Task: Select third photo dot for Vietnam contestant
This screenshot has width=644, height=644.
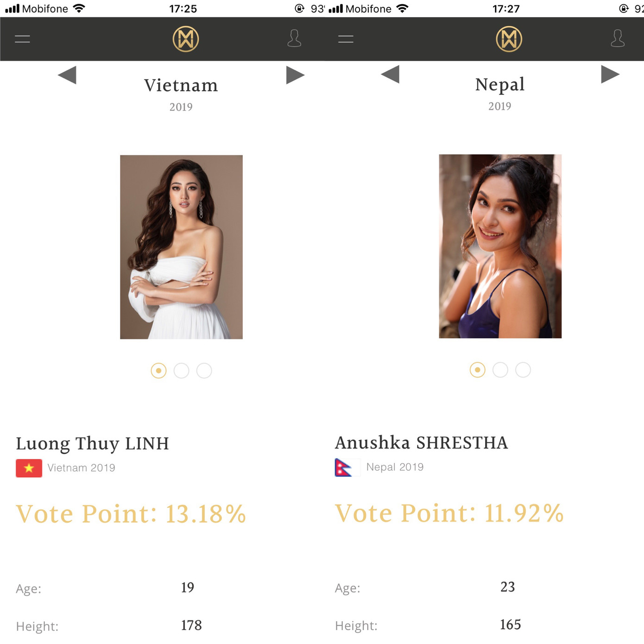Action: click(204, 371)
